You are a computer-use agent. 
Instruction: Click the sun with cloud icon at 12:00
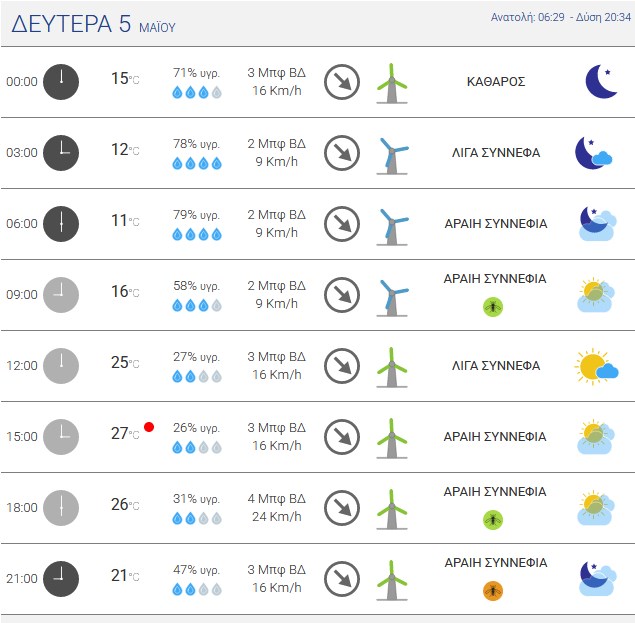click(x=596, y=366)
